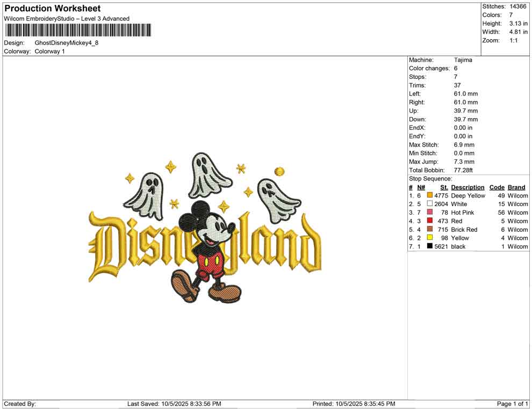This screenshot has width=532, height=409.
Task: Click the St. column header
Action: click(444, 187)
